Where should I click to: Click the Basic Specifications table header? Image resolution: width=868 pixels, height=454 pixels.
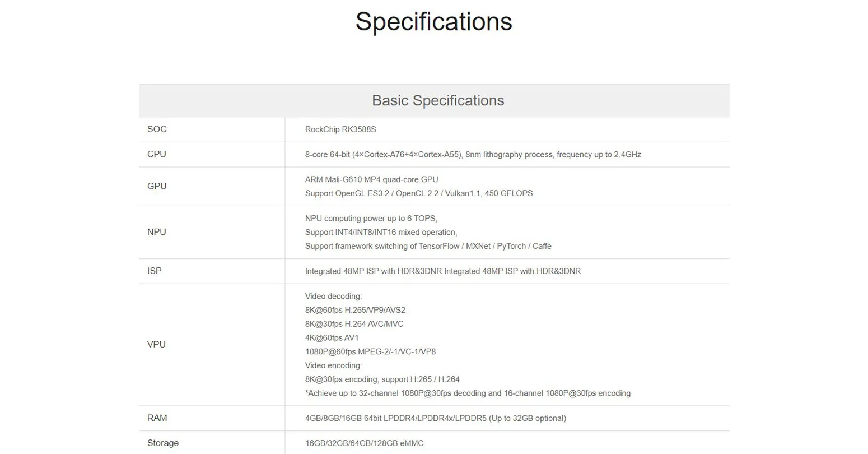tap(438, 101)
